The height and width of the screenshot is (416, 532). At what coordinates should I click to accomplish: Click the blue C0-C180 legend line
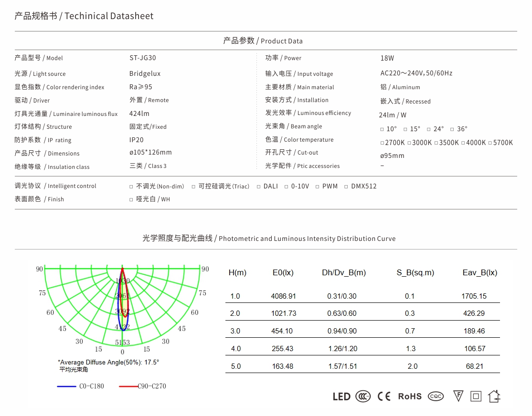[66, 386]
